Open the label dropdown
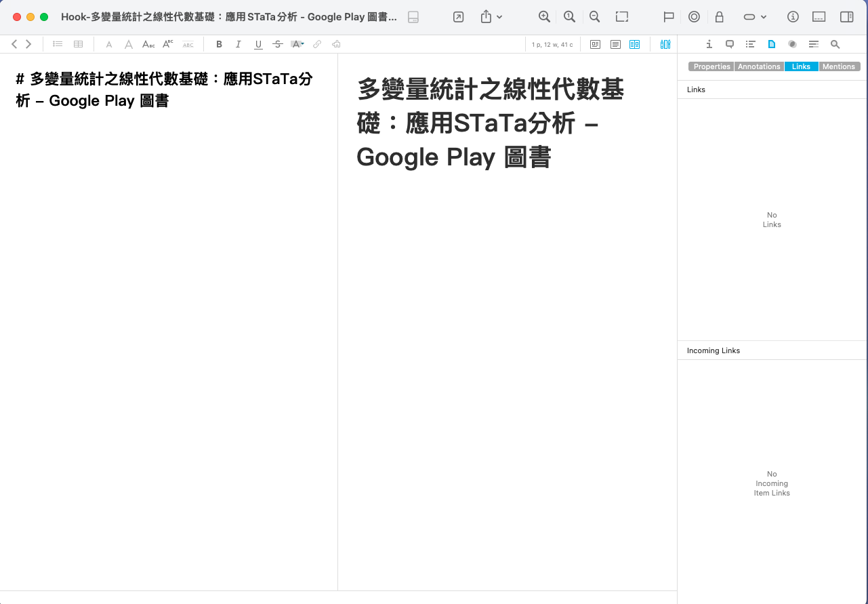This screenshot has width=868, height=604. click(x=755, y=17)
